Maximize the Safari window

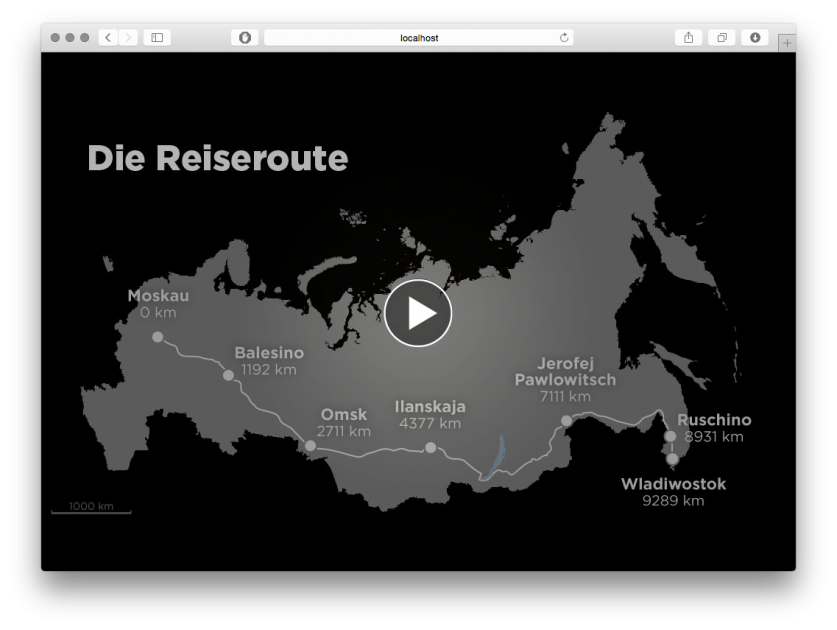click(x=84, y=37)
